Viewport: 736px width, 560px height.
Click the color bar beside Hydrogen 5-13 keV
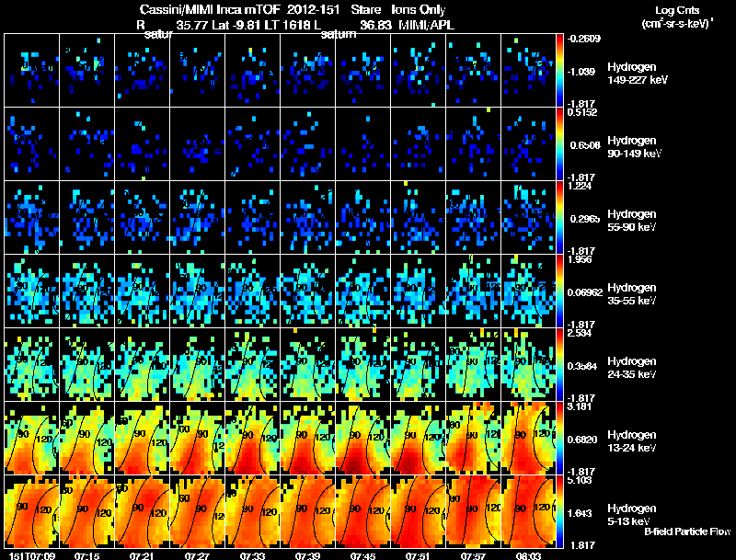pyautogui.click(x=559, y=511)
